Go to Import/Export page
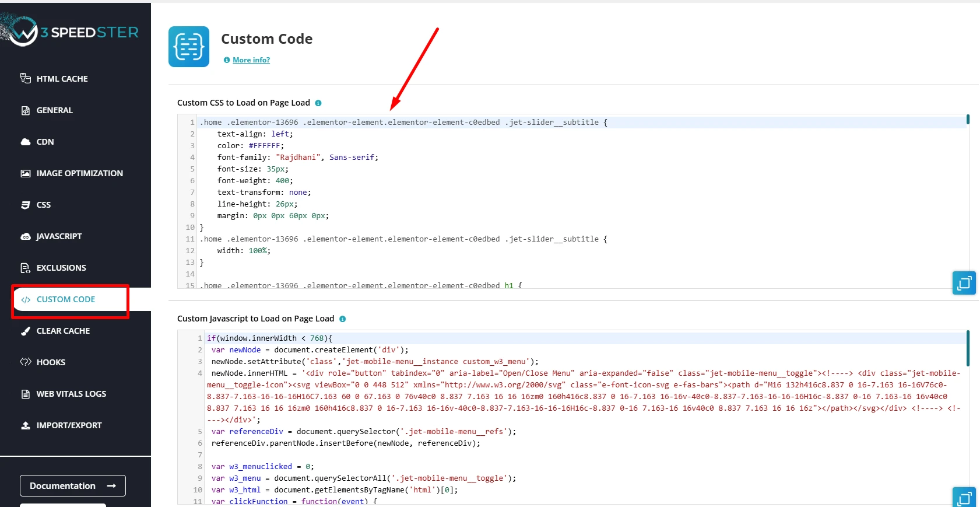The image size is (980, 507). tap(69, 425)
